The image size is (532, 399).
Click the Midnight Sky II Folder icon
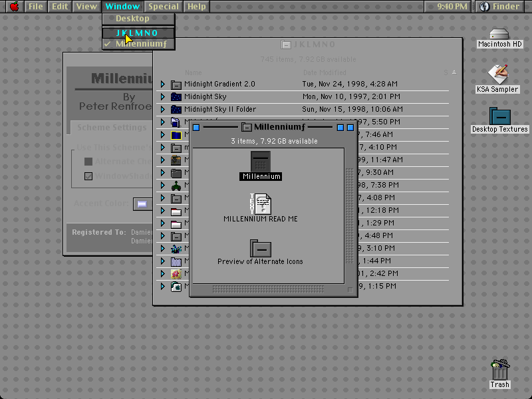[176, 109]
